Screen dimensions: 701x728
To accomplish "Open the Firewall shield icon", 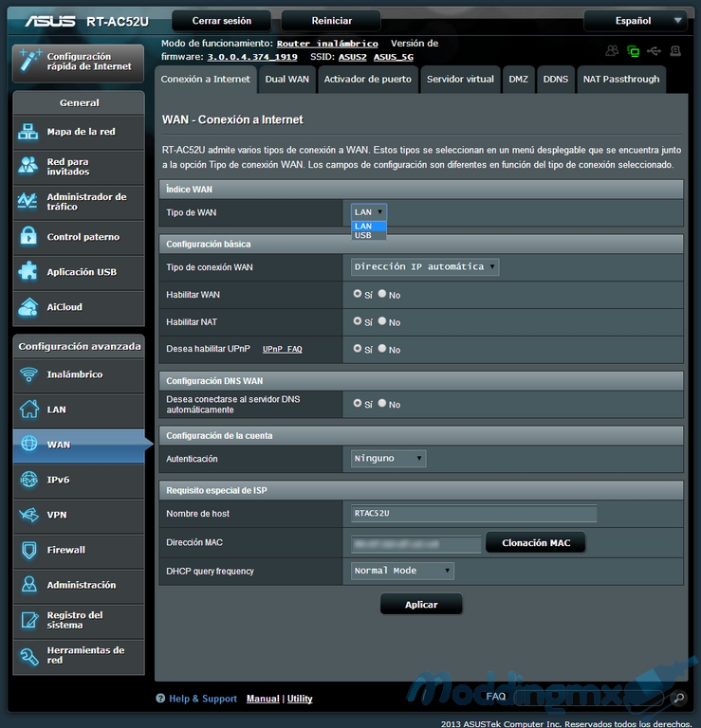I will [x=28, y=550].
